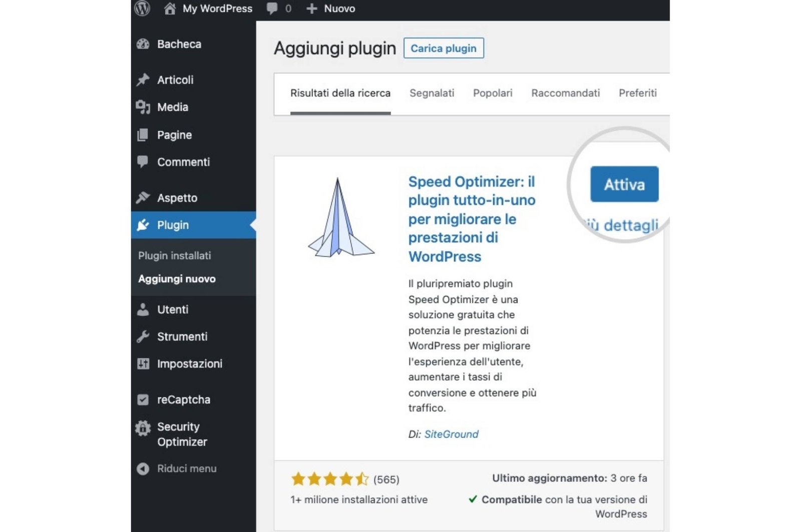Click the comment count 0 in admin bar

(288, 9)
